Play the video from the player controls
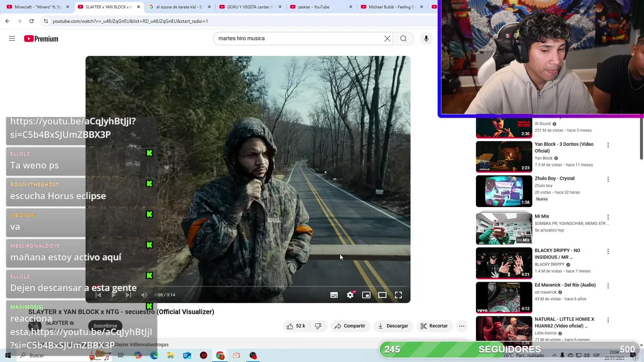Viewport: 644px width, 362px height. click(113, 295)
